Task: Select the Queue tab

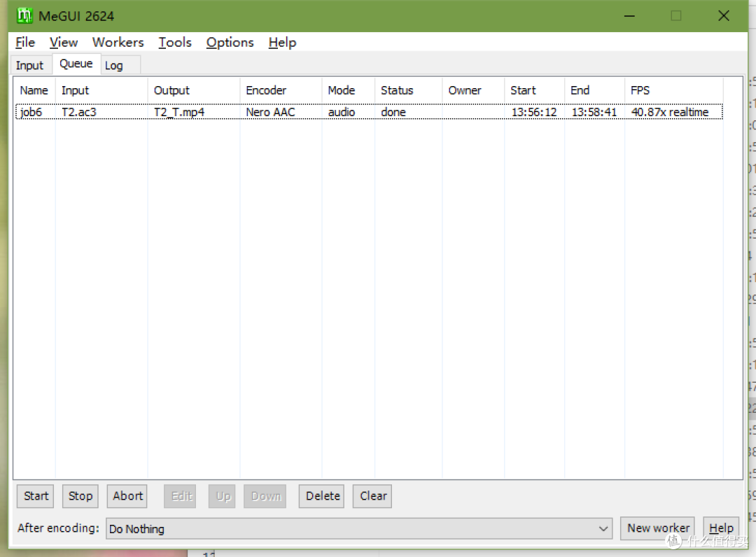Action: [76, 64]
